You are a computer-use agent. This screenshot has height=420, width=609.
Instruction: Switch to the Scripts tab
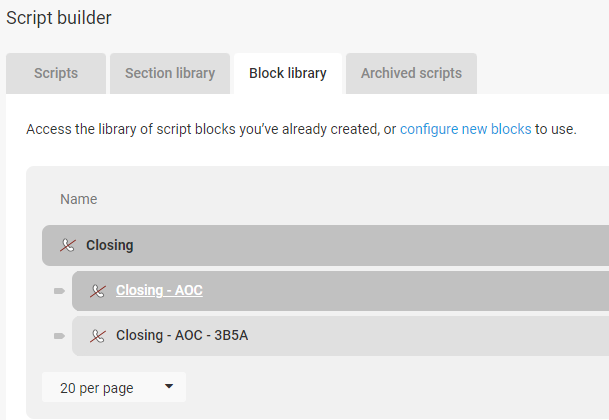[x=56, y=73]
